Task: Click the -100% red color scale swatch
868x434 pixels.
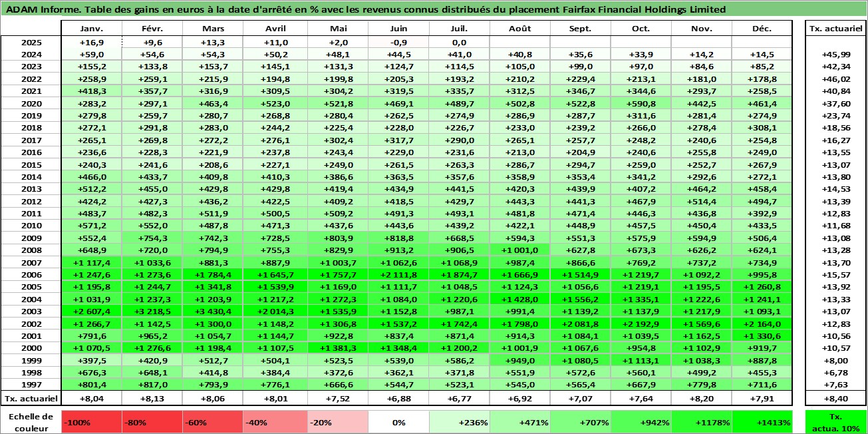Action: (91, 422)
